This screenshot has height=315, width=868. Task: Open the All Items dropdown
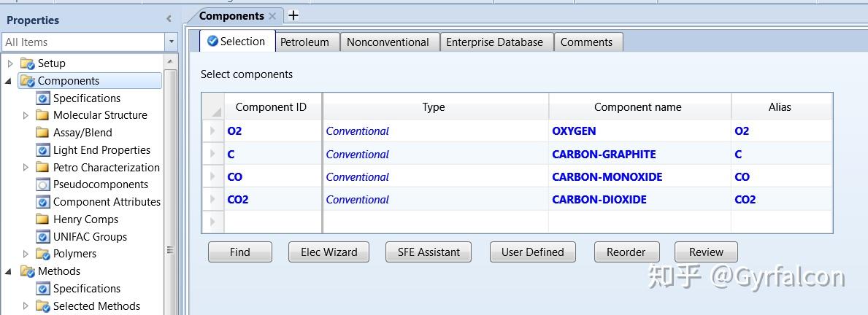point(171,42)
